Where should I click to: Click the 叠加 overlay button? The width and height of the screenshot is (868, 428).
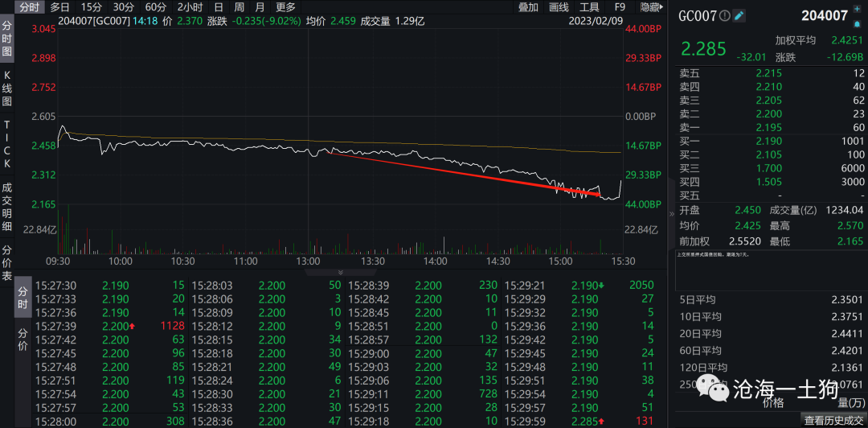[x=528, y=7]
